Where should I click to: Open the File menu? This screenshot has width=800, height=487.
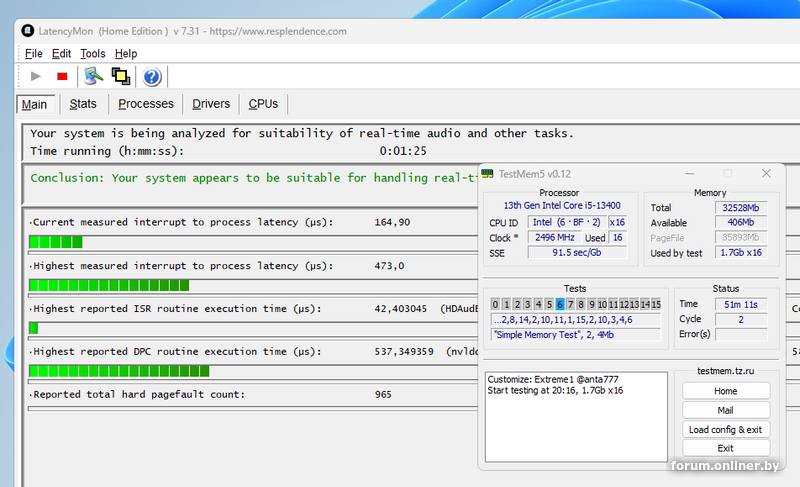(34, 53)
